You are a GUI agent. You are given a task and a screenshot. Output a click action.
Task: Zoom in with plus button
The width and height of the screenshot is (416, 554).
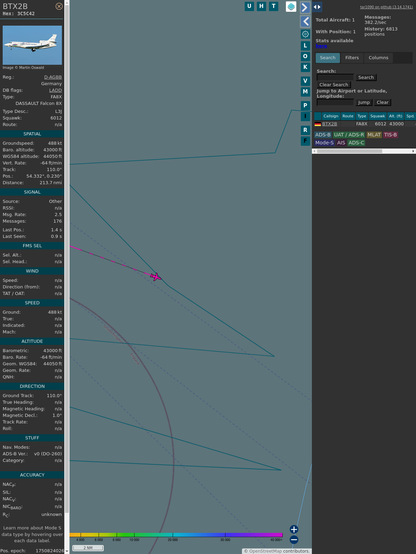coord(294,529)
